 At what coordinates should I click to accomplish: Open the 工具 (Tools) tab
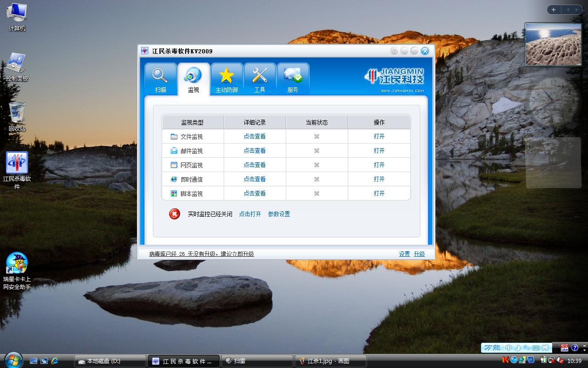(260, 79)
